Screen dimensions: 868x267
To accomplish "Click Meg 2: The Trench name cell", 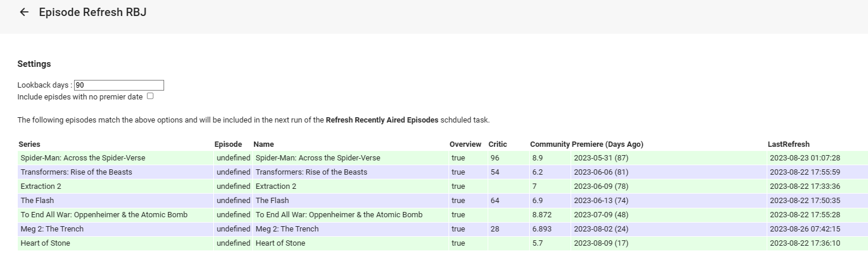I will (x=351, y=229).
